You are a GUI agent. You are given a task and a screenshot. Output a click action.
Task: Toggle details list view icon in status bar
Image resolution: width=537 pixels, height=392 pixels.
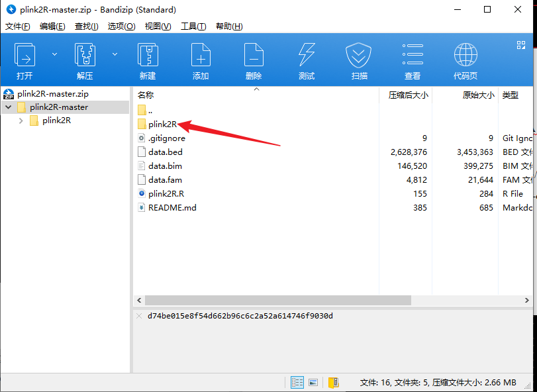coord(297,383)
